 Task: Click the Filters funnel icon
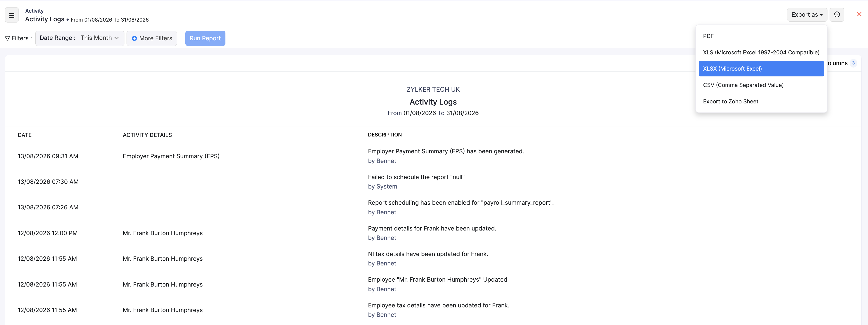pos(7,38)
